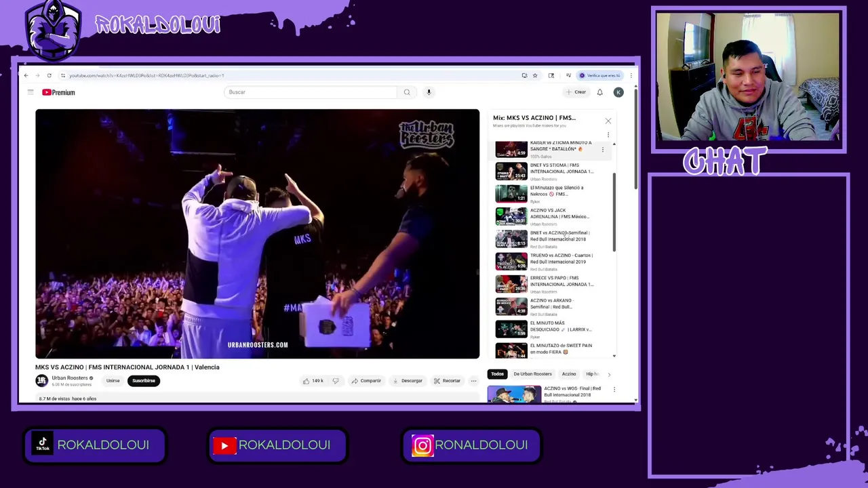Viewport: 868px width, 488px height.
Task: Go to the YouTube Premium home logo
Action: tap(58, 92)
